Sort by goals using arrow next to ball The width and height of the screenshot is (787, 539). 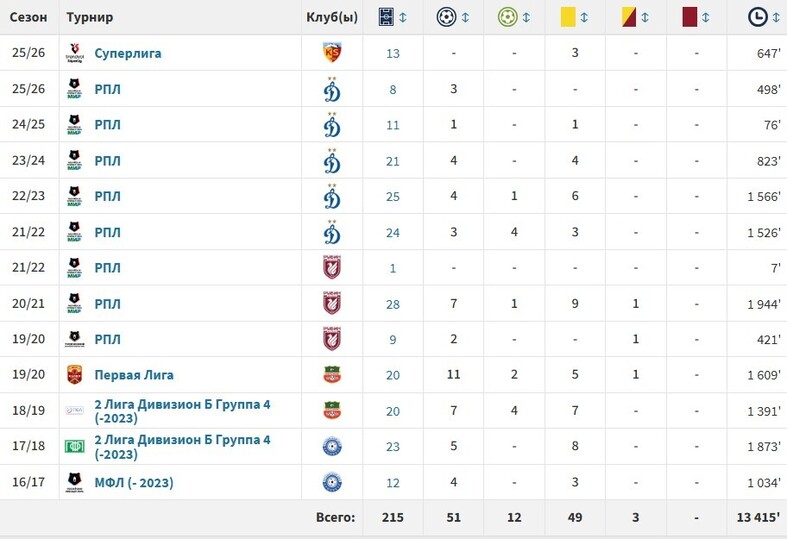tap(465, 18)
